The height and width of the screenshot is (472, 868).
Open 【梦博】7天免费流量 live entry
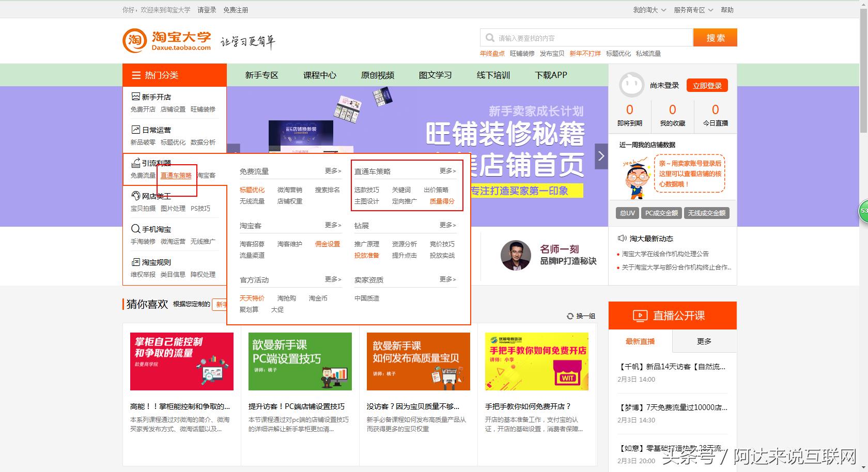(x=672, y=407)
